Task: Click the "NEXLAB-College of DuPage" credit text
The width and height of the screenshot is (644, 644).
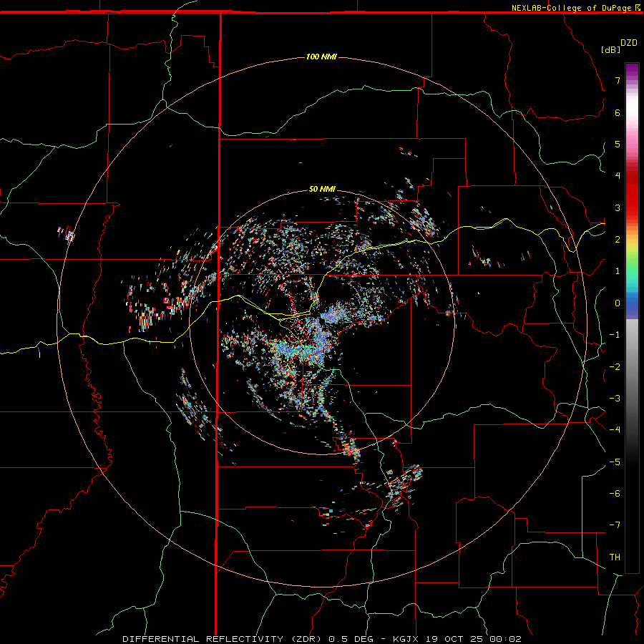Action: coord(571,8)
